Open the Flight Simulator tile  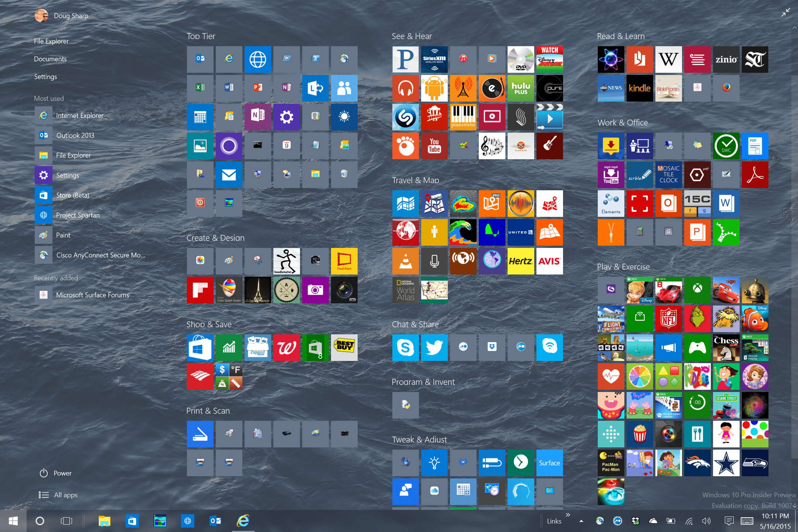[x=611, y=319]
